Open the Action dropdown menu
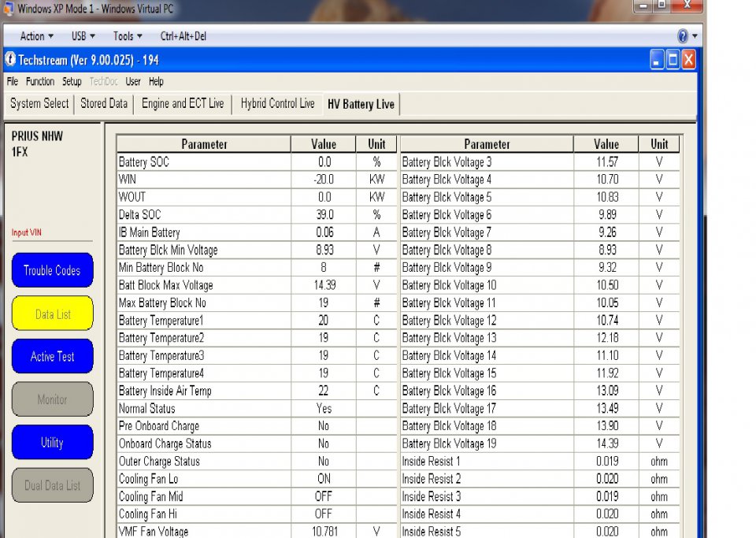Viewport: 756px width, 538px height. (37, 36)
